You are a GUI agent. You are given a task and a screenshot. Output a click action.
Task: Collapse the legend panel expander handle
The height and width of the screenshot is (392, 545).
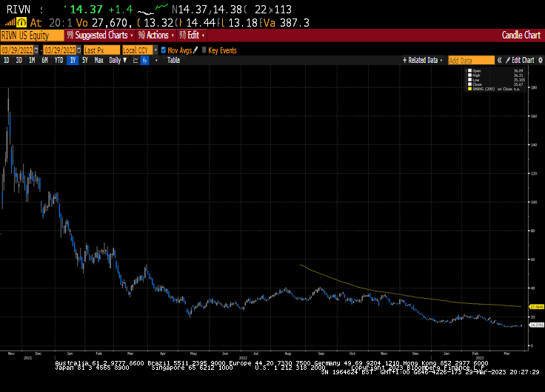click(x=466, y=71)
